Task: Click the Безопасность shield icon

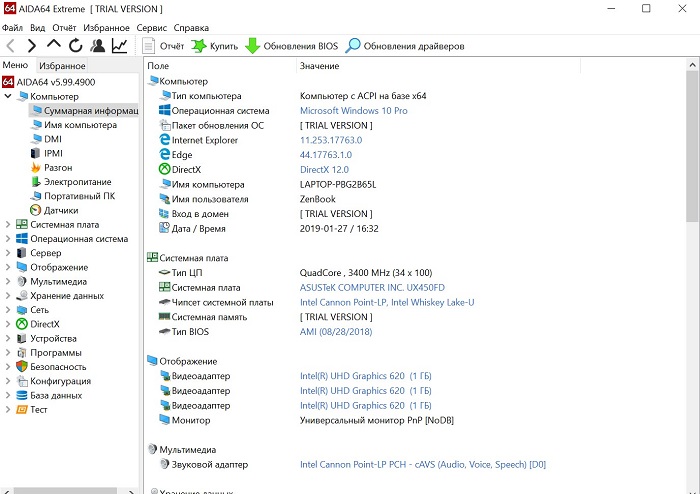Action: click(x=21, y=367)
